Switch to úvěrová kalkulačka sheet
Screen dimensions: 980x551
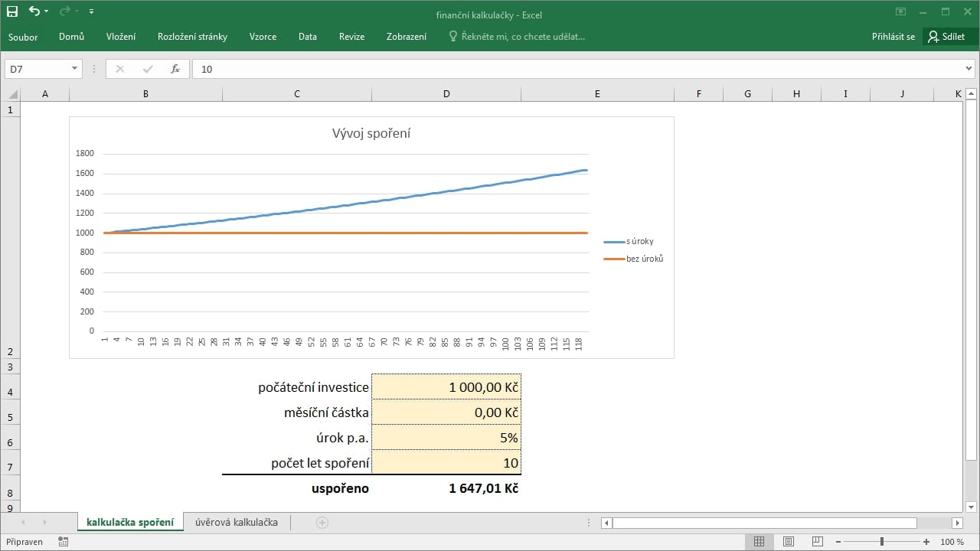coord(236,523)
